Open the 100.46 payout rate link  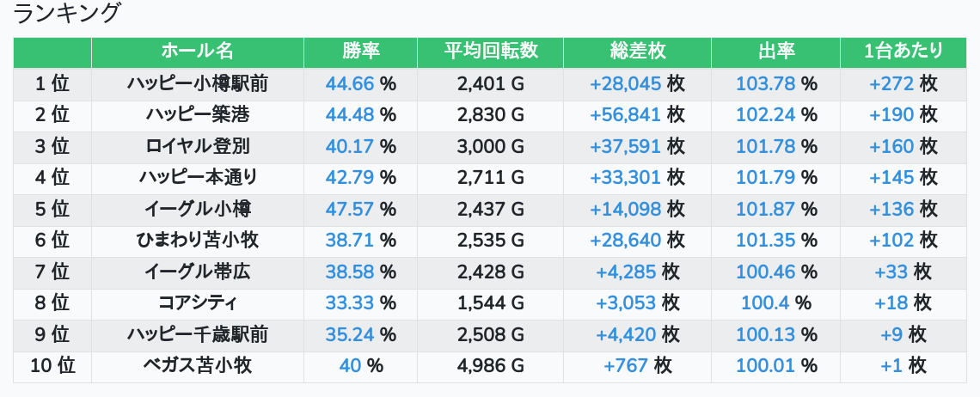(x=765, y=272)
